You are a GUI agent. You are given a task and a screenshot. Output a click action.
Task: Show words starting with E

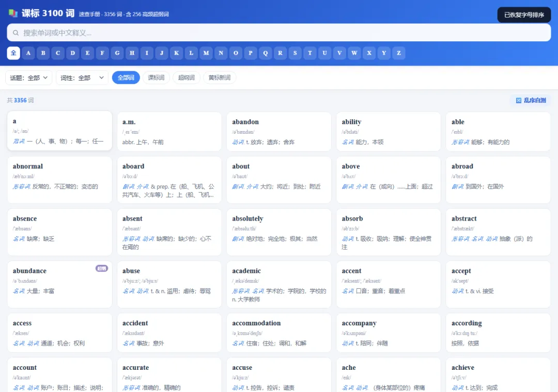pyautogui.click(x=87, y=53)
